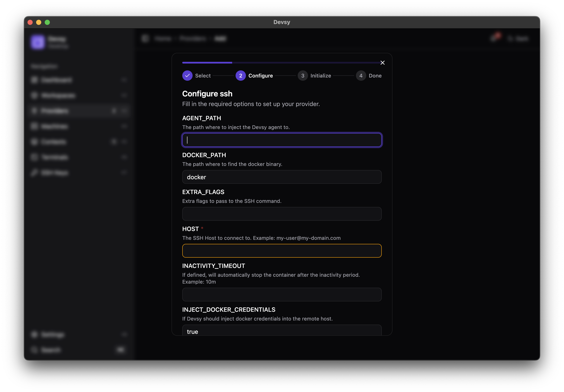Click the "Configure ssh" heading
Viewport: 564px width, 392px height.
click(207, 94)
